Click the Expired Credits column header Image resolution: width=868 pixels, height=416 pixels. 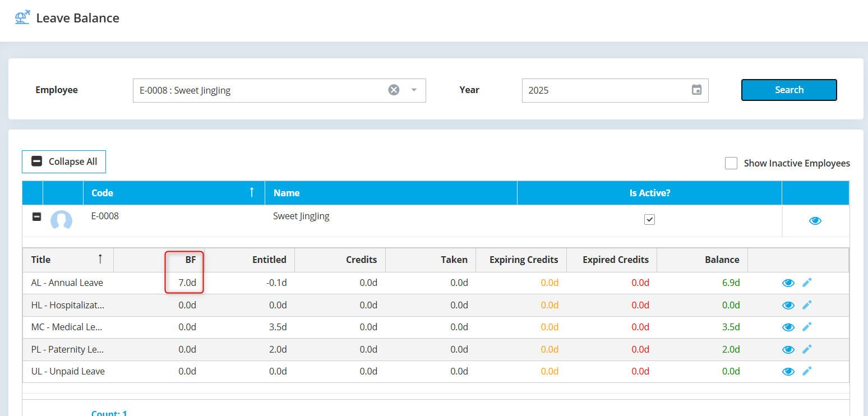[612, 260]
